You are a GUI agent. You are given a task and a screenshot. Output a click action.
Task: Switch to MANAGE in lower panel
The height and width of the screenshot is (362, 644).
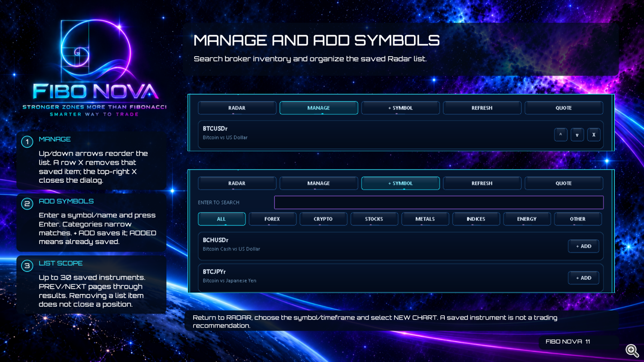[319, 183]
